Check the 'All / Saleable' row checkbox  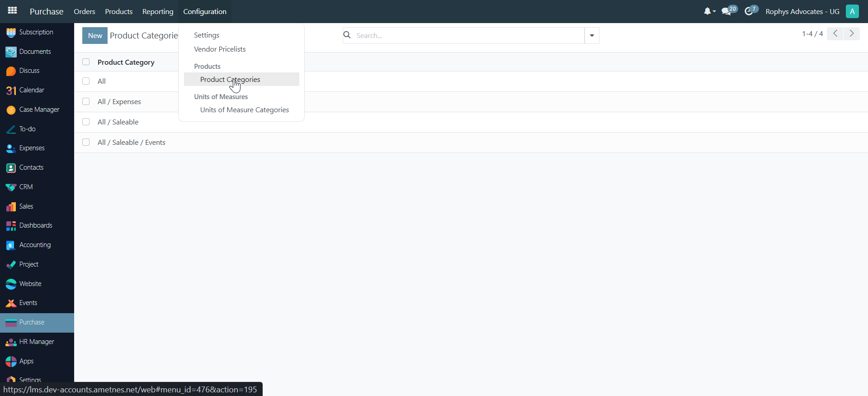pos(86,122)
